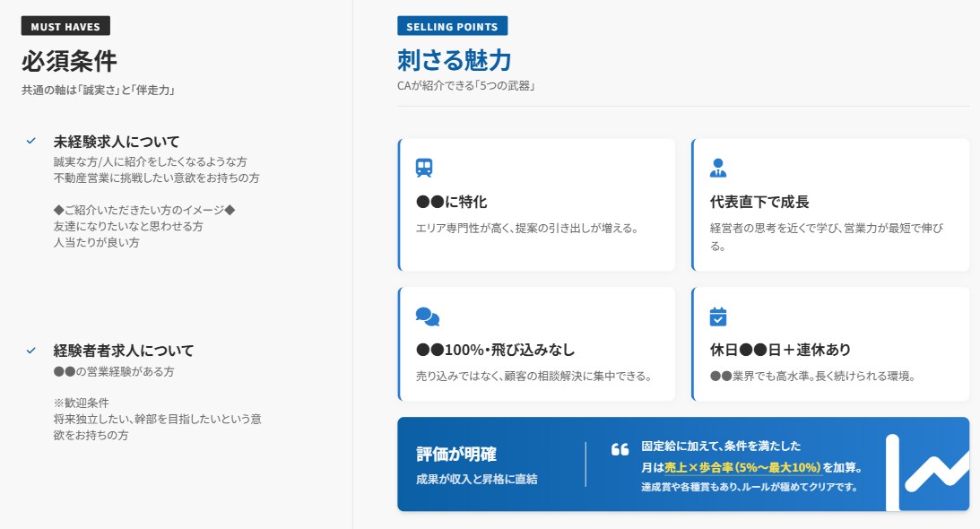980x529 pixels.
Task: Click the description ●●業界でも高水準。長く続けられる環境。
Action: pos(813,377)
